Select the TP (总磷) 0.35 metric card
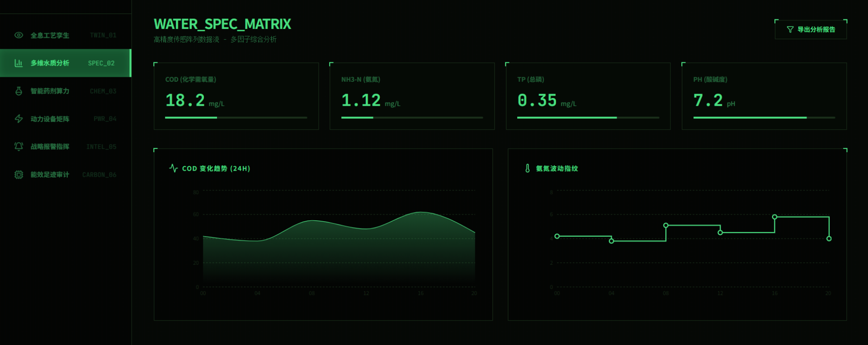The image size is (868, 345). [588, 96]
